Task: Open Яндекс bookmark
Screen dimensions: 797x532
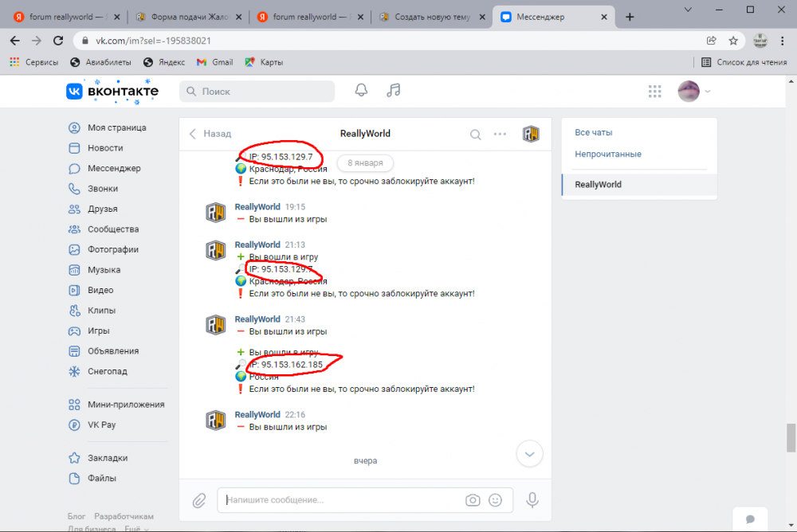Action: [164, 62]
